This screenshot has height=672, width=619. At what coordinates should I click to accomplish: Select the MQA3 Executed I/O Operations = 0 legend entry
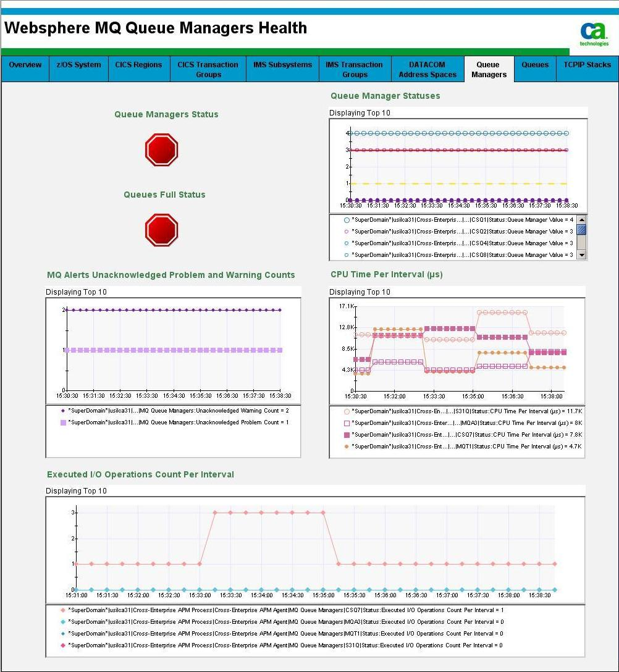point(282,622)
